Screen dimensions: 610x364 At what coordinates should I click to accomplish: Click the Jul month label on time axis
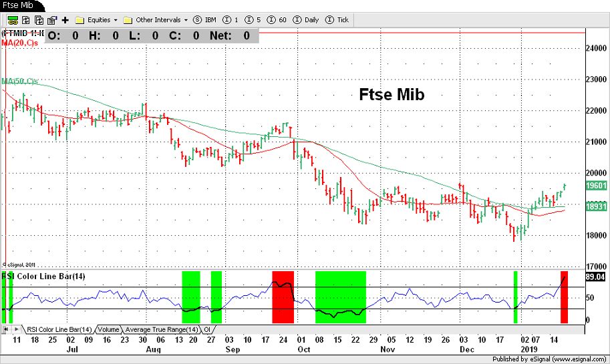(72, 349)
